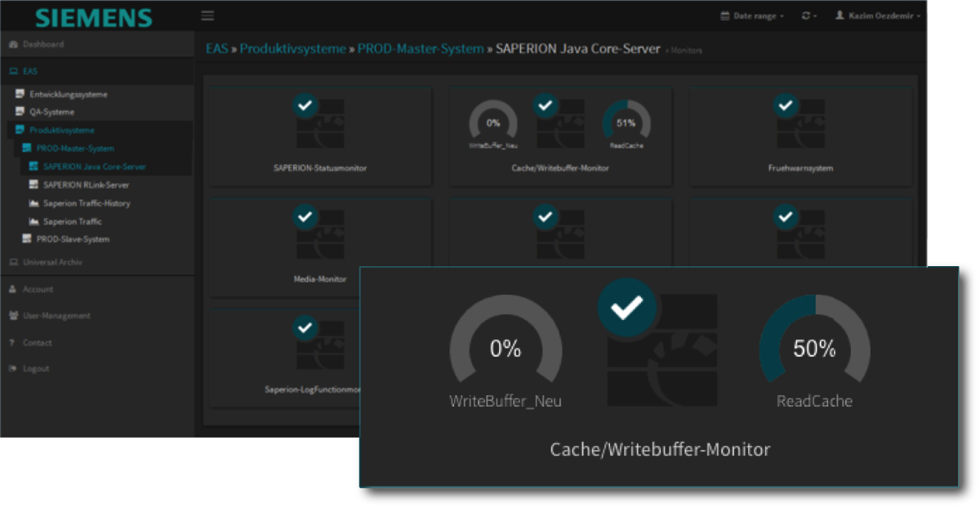Click the SIEMENS logo
The image size is (980, 507).
point(94,17)
